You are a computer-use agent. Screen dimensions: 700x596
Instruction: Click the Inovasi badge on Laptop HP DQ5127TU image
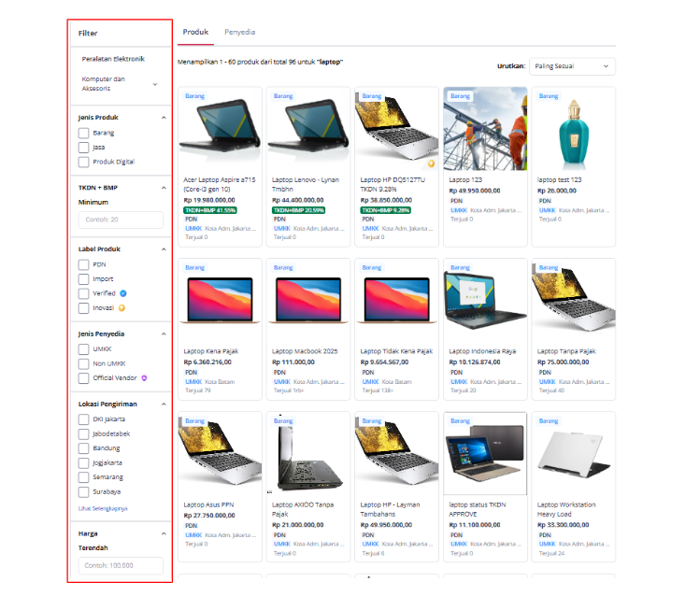431,163
